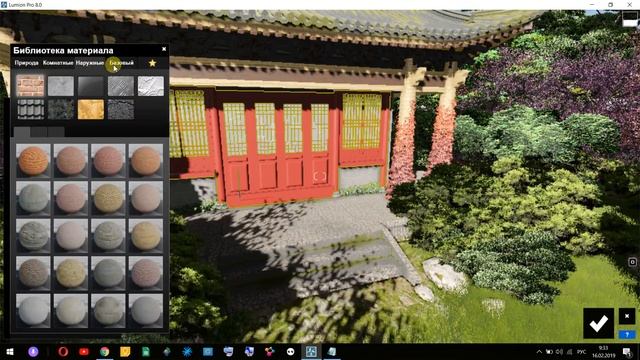Viewport: 640px width, 360px height.
Task: Pick second sphere in second row
Action: (71, 198)
